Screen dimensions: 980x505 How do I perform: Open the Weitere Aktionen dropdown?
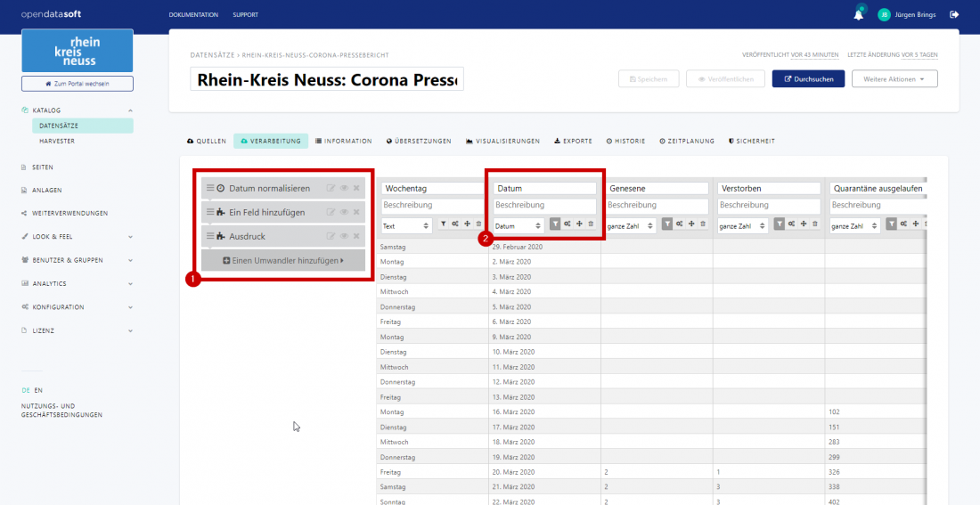[x=894, y=78]
